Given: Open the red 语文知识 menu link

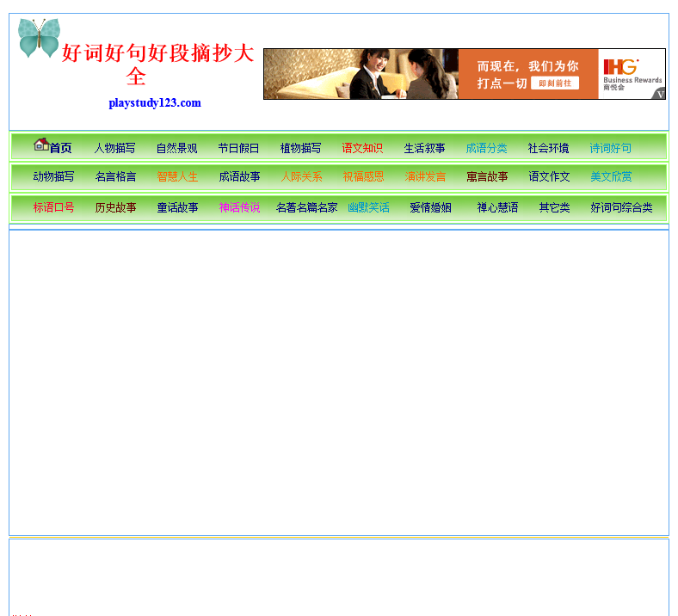Looking at the screenshot, I should (362, 148).
